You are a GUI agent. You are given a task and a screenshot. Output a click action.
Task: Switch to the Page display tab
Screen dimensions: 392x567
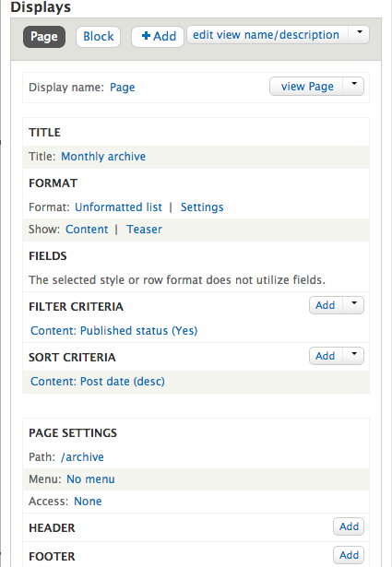pos(44,37)
